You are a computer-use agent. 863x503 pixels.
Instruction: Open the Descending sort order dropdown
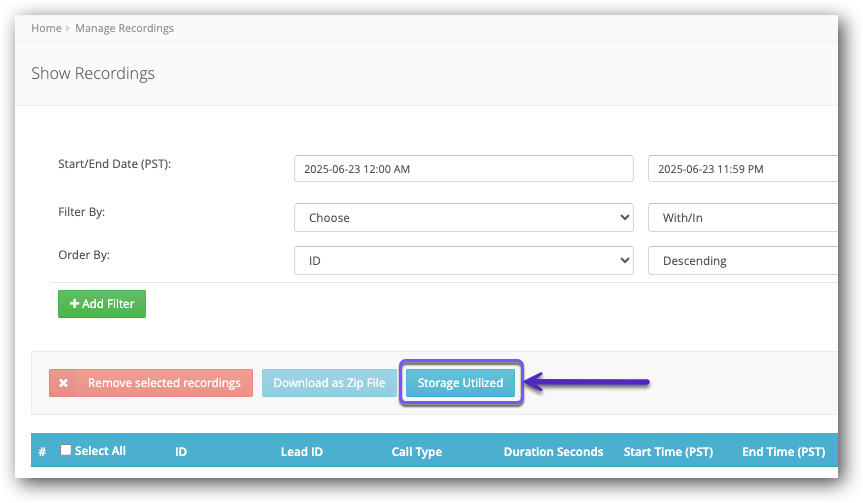click(x=743, y=260)
